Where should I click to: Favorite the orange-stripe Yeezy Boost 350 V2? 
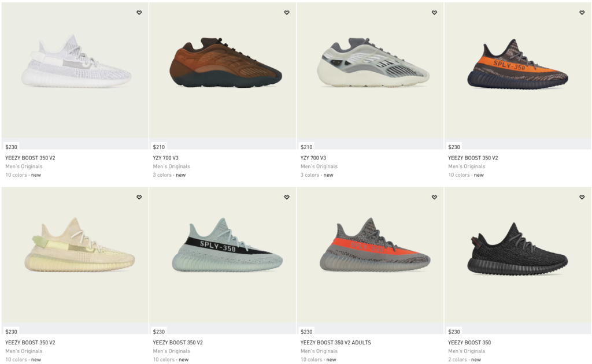(x=582, y=13)
